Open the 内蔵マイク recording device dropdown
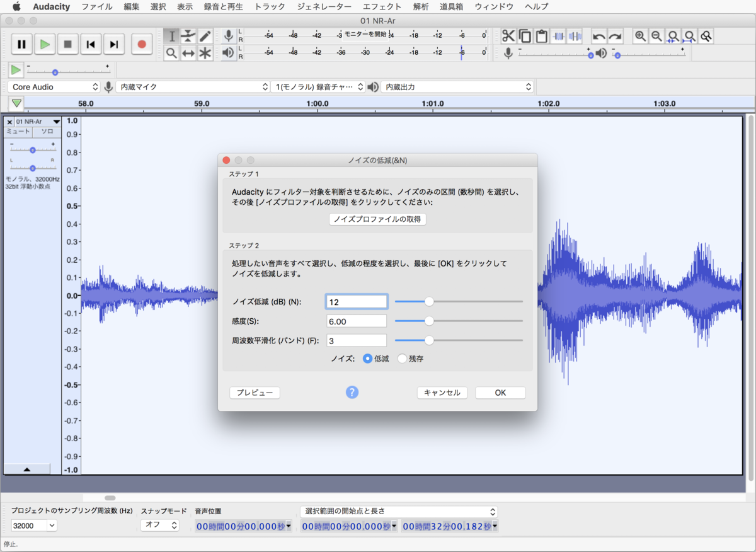This screenshot has height=552, width=756. [x=193, y=87]
